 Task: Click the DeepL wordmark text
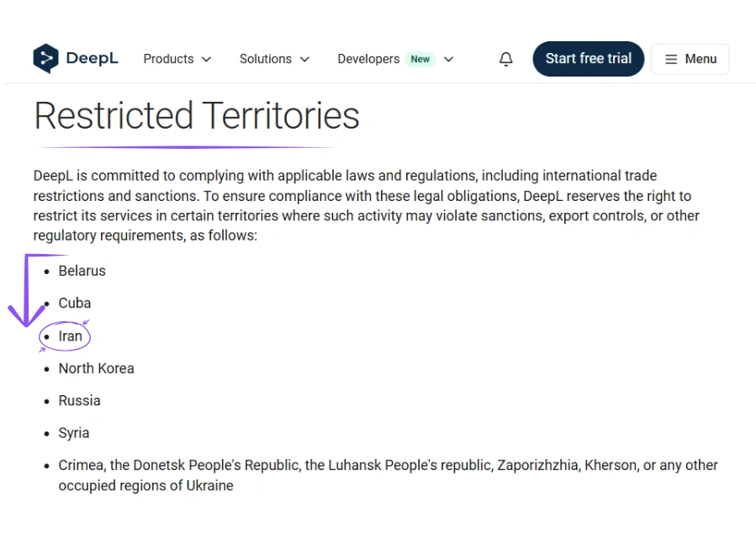click(x=93, y=58)
